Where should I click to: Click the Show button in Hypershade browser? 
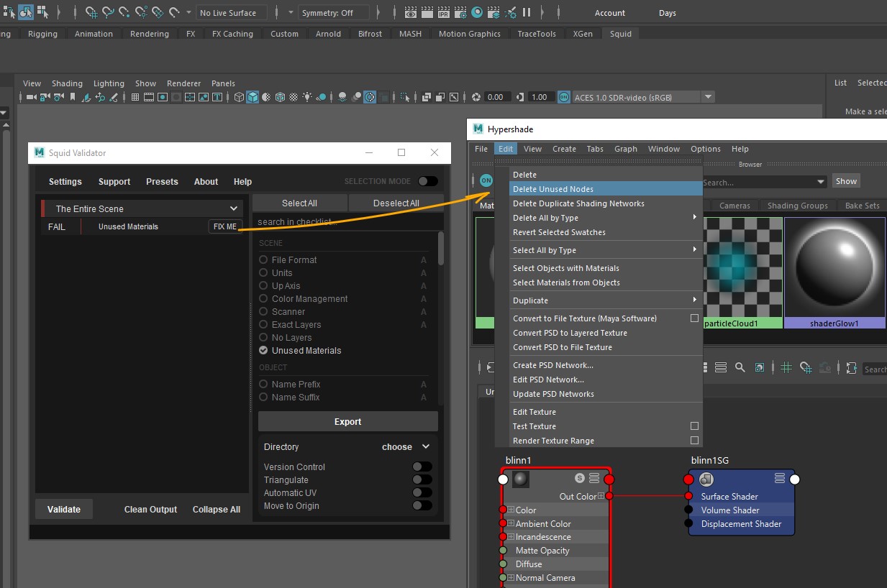(x=846, y=181)
